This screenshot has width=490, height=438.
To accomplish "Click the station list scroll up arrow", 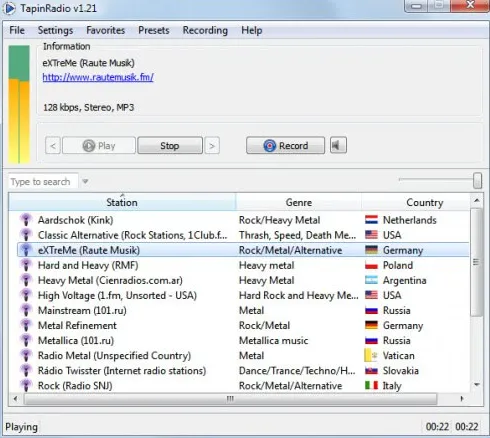I will pos(477,201).
